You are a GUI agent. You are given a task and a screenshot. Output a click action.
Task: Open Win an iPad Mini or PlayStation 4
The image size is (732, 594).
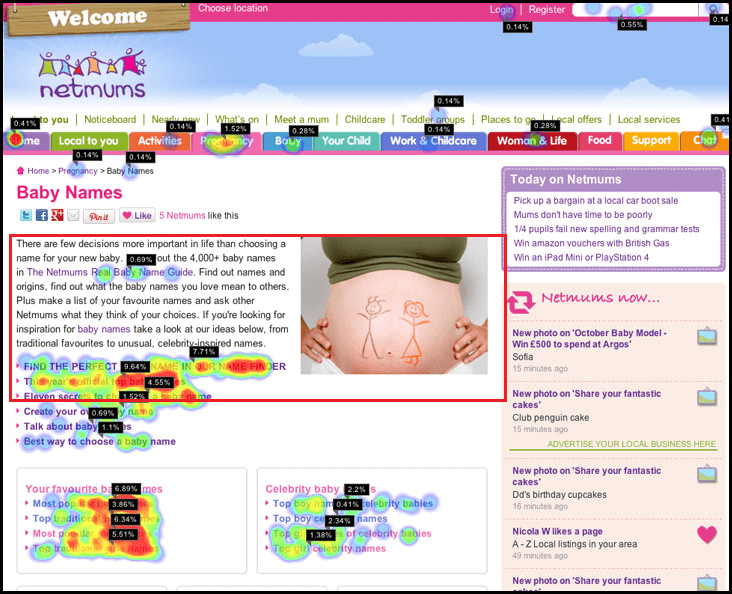pyautogui.click(x=581, y=257)
